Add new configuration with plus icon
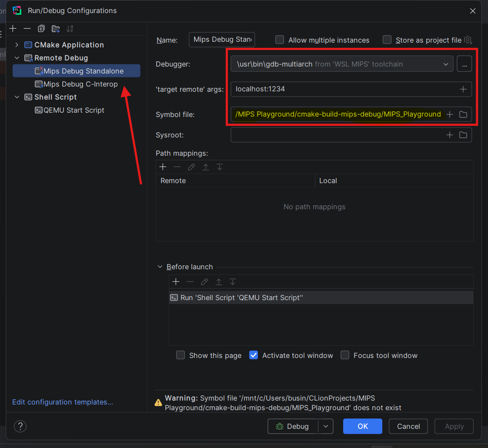488x448 pixels. (13, 29)
